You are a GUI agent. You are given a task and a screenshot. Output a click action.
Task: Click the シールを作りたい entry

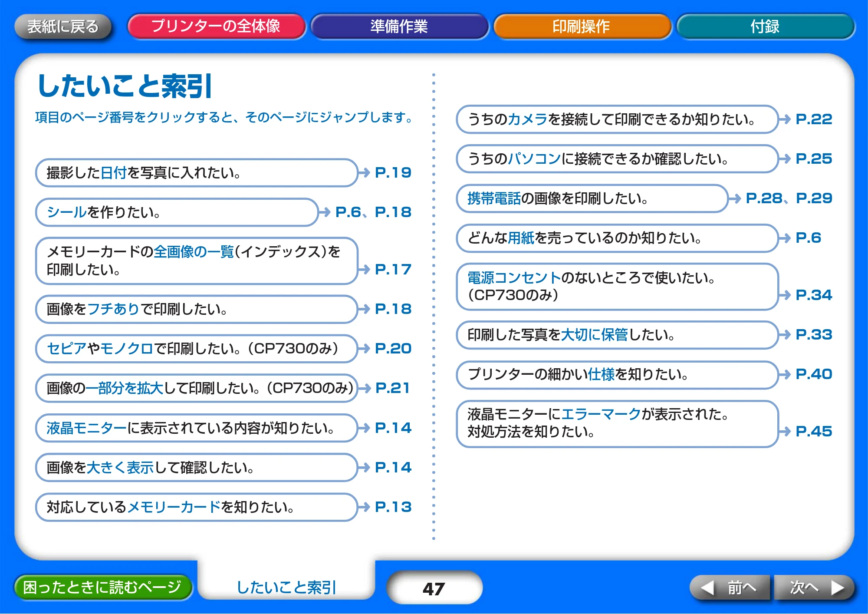pos(177,212)
